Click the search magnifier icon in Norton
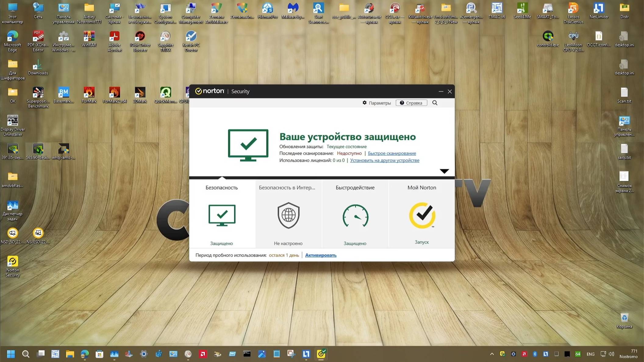 tap(435, 103)
